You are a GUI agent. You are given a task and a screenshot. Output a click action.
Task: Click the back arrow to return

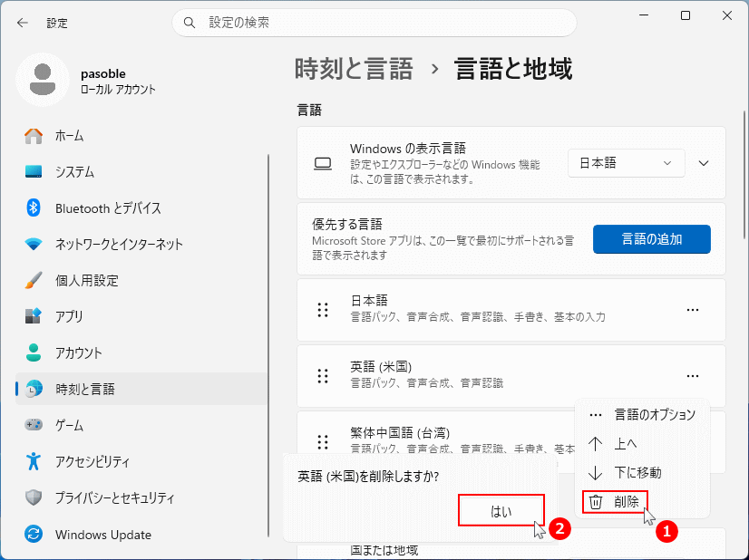pos(22,23)
